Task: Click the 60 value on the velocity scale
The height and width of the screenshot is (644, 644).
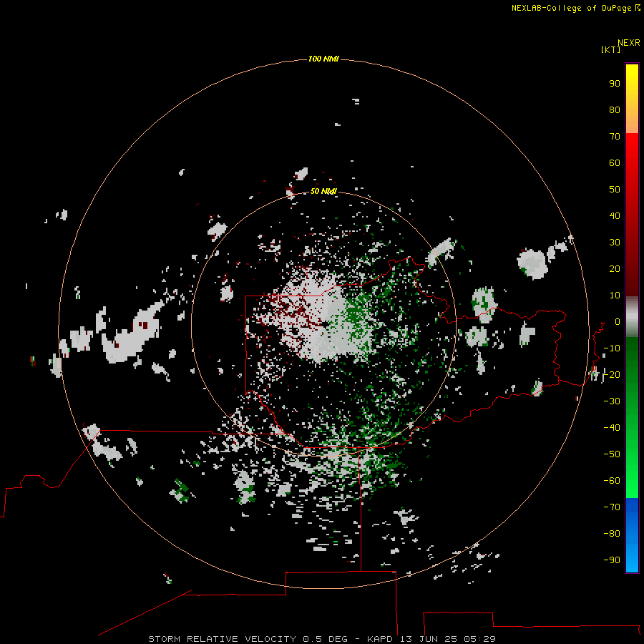Action: 615,162
